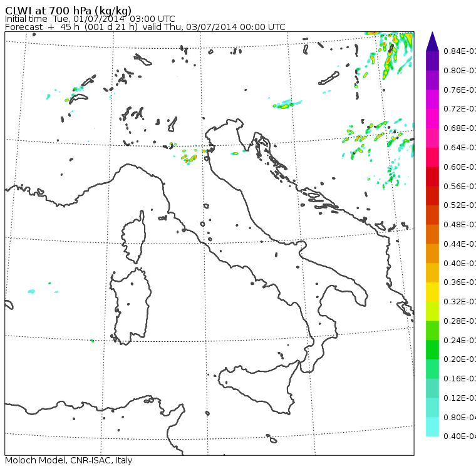Select the color band between 0.80E-03 and 0.84E-03
The width and height of the screenshot is (476, 469).
432,61
